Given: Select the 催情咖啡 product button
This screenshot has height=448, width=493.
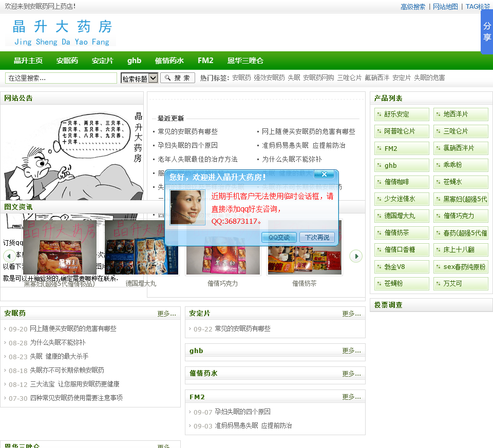Looking at the screenshot, I should [402, 182].
